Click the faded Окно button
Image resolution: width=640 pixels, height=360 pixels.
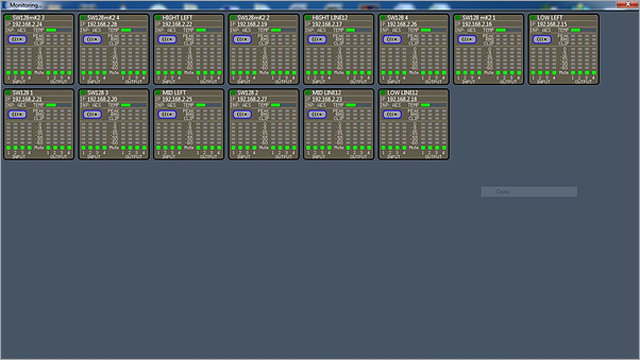(x=529, y=192)
